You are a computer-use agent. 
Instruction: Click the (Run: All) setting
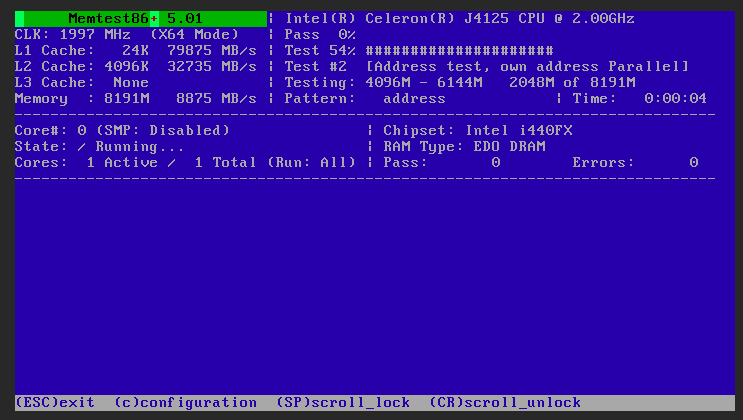tap(311, 163)
